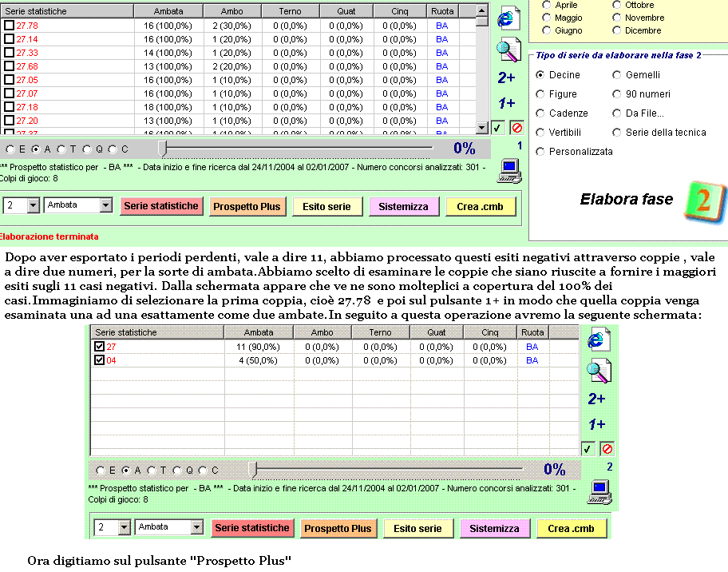Screen dimensions: 728x572
Task: Click the Internet Explorer export icon in upper panel
Action: (x=508, y=18)
